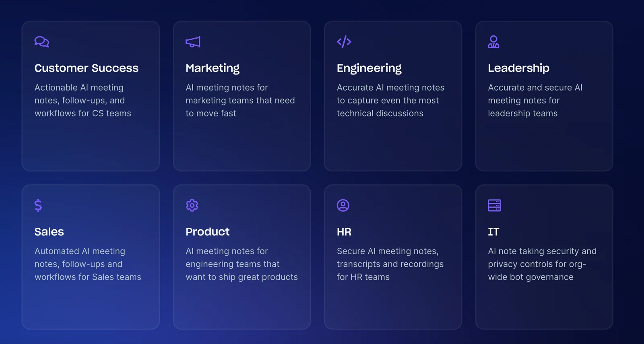Click the megaphone Marketing icon
Viewport: 644px width, 344px height.
tap(193, 42)
